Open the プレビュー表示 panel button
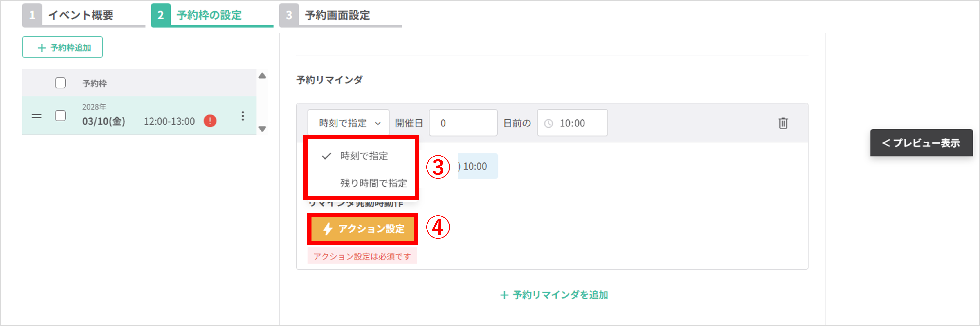The height and width of the screenshot is (326, 980). [922, 143]
